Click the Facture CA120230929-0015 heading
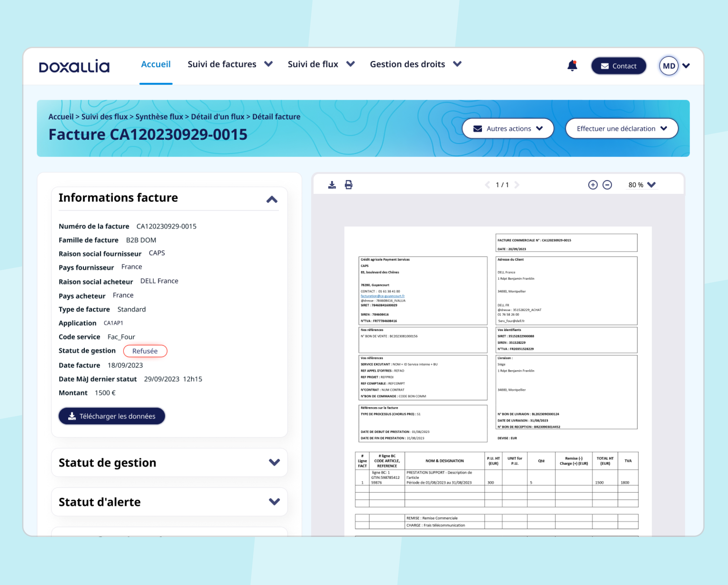 (x=148, y=135)
